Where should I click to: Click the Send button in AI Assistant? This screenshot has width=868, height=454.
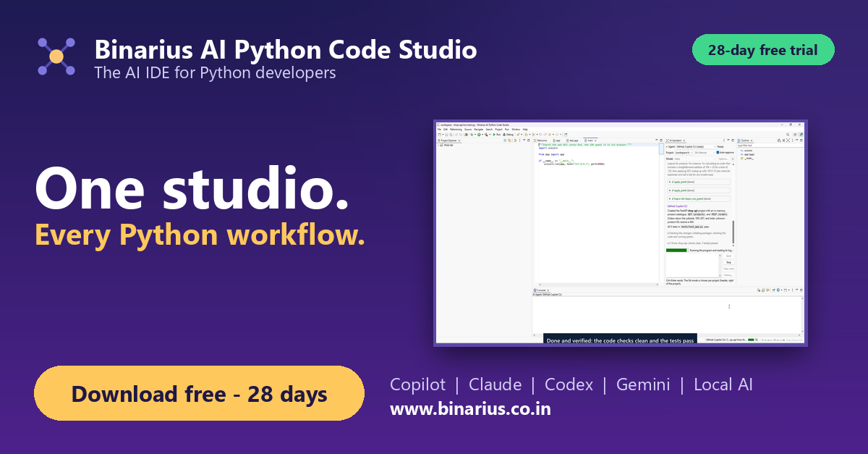click(728, 256)
